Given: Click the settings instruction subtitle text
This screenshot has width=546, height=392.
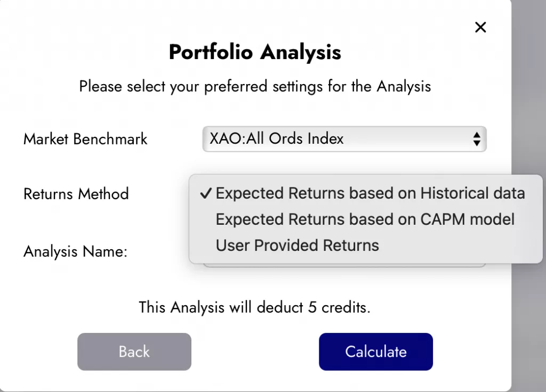Looking at the screenshot, I should (255, 86).
